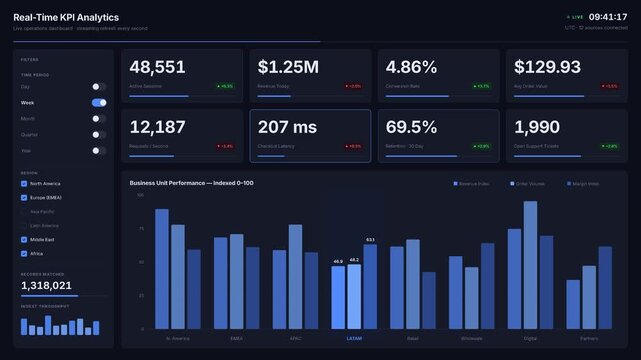
Task: Uncheck the Middle East region checkbox
Action: [24, 240]
